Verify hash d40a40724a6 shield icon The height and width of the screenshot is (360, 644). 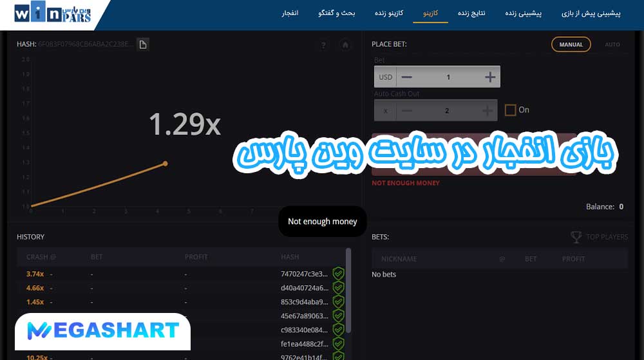(339, 288)
